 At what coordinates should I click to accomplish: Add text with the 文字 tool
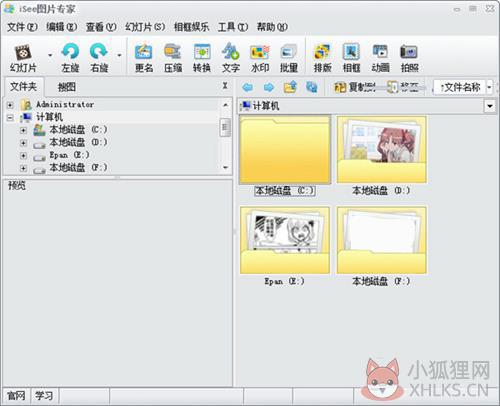pyautogui.click(x=231, y=58)
